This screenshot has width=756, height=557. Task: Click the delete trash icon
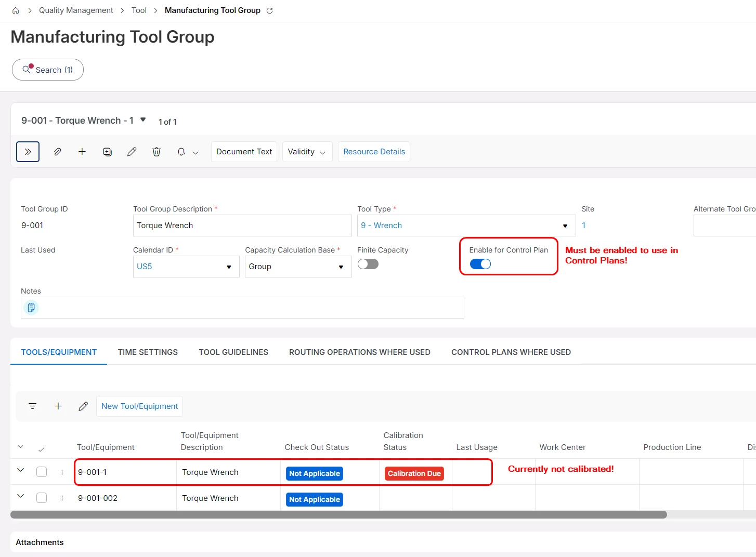tap(157, 152)
